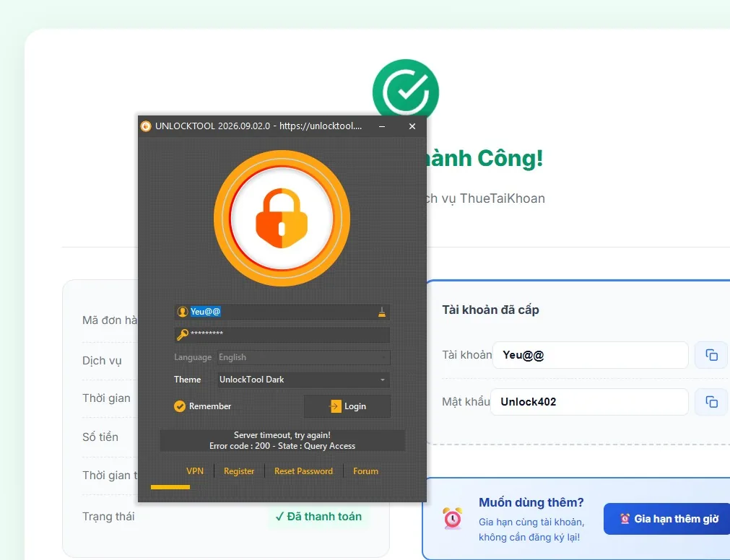Focus the UnlockTool username field Yeu@@
The height and width of the screenshot is (560, 730).
[x=282, y=312]
